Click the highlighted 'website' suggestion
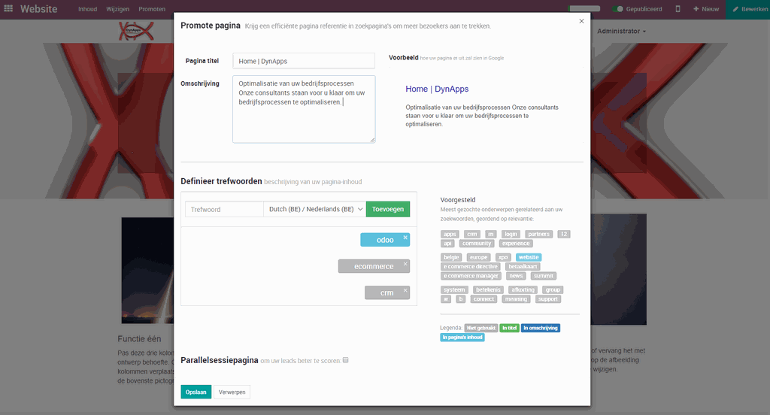This screenshot has width=770, height=415. 528,257
